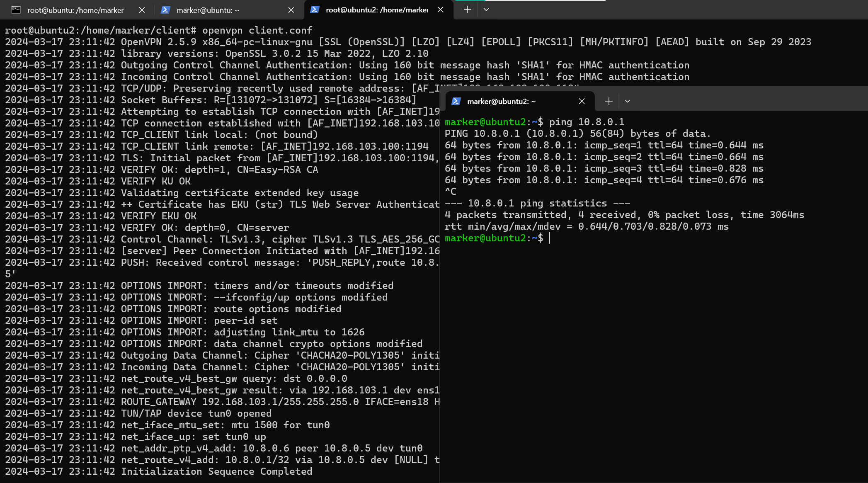Close the root@ubuntu2: /home/marker tab
The height and width of the screenshot is (483, 868).
tap(440, 10)
